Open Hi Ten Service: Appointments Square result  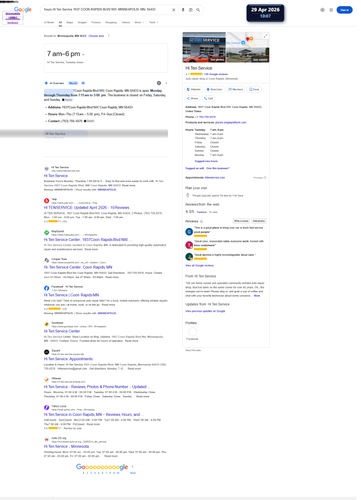tap(68, 359)
